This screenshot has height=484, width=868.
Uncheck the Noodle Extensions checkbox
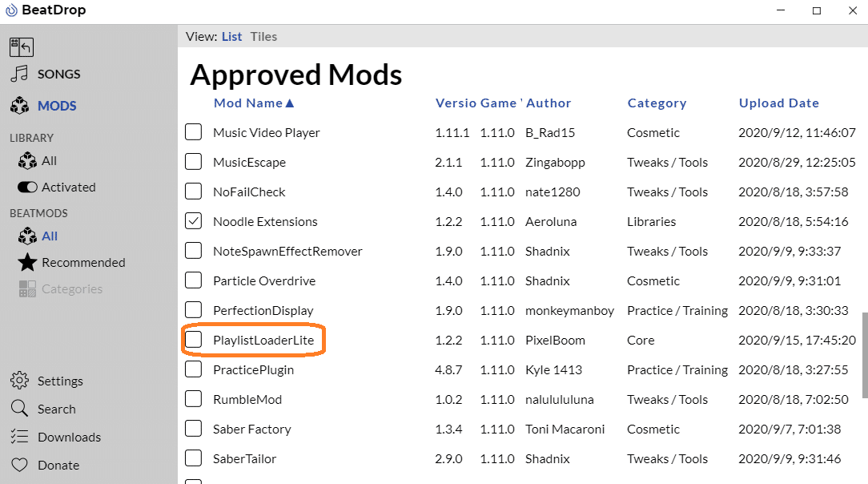click(193, 221)
